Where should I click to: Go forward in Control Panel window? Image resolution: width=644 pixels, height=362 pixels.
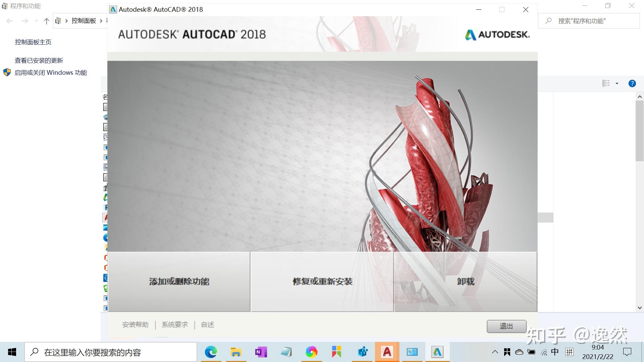25,21
